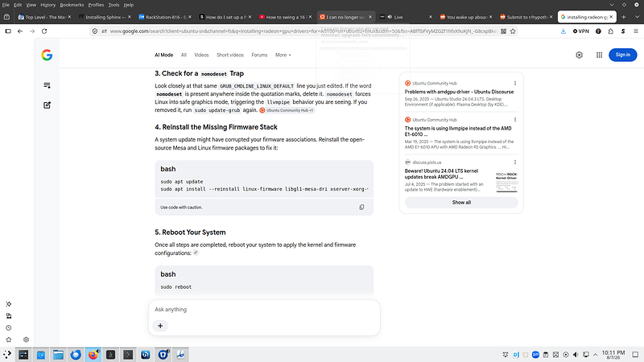644x362 pixels.
Task: Click the link icon after configurations
Action: 196,253
